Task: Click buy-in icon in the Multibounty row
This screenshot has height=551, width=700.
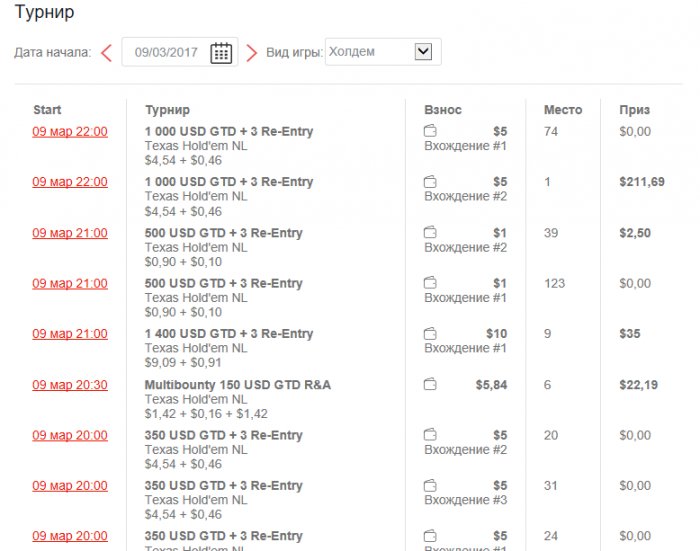Action: coord(431,384)
